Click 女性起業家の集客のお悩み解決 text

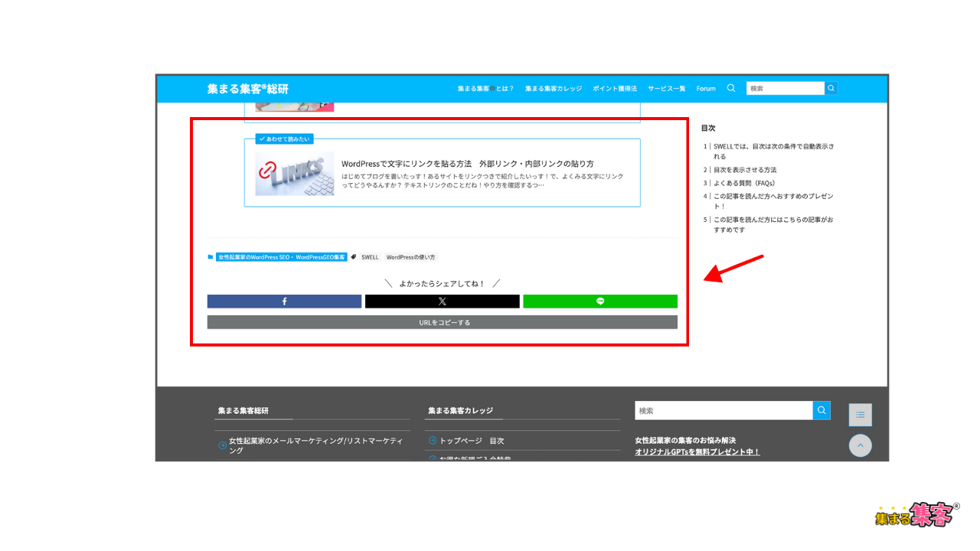point(685,440)
